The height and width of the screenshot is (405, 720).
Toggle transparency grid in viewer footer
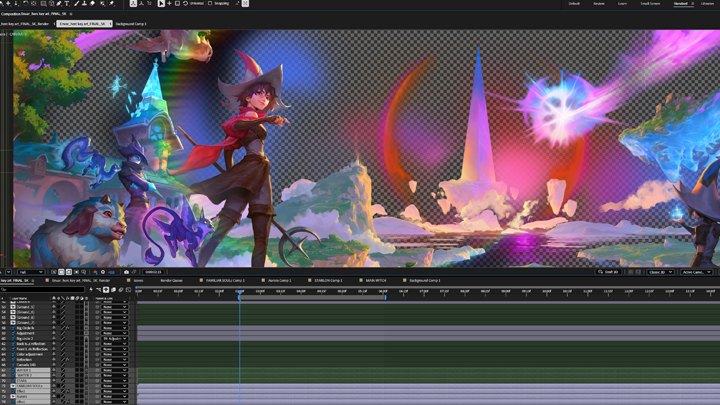[x=61, y=272]
